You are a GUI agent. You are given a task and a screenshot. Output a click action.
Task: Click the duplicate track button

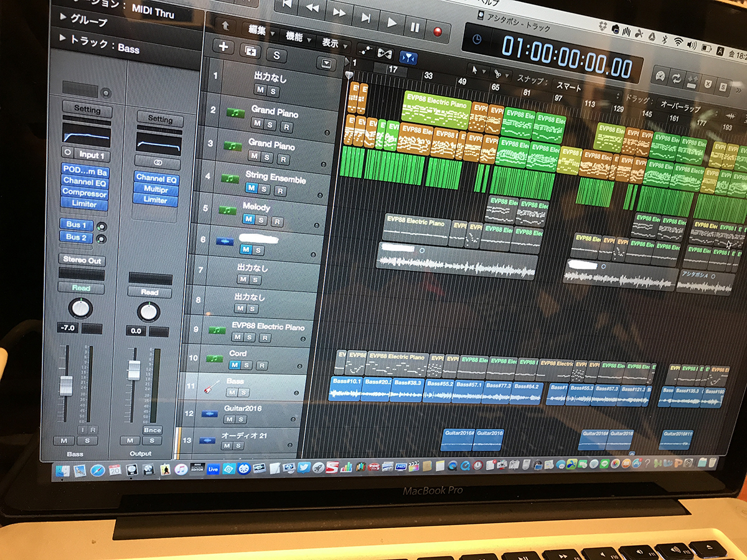click(x=250, y=50)
